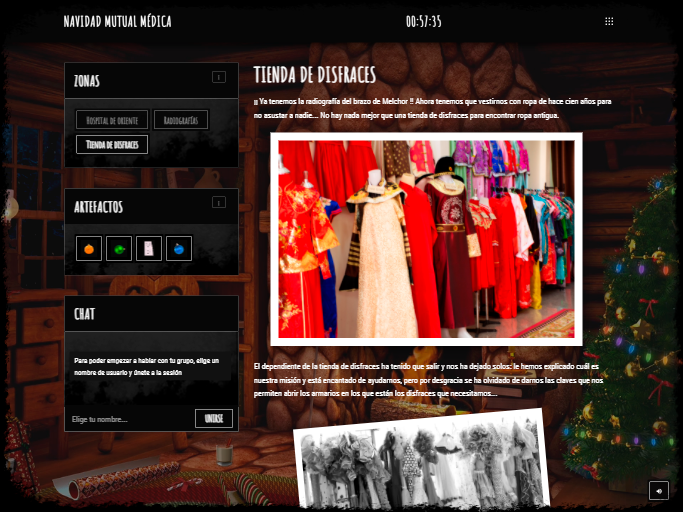Open the grid menu icon in header
This screenshot has height=512, width=683.
pyautogui.click(x=609, y=21)
